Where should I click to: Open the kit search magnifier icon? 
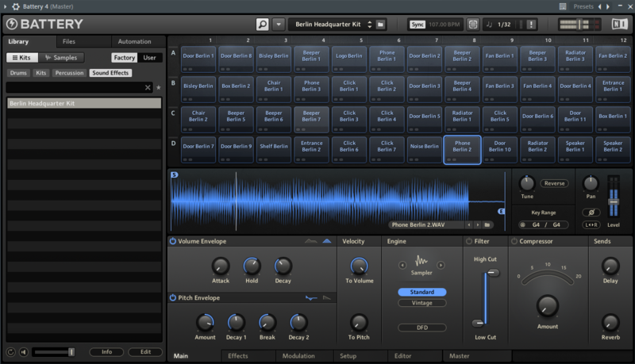263,25
